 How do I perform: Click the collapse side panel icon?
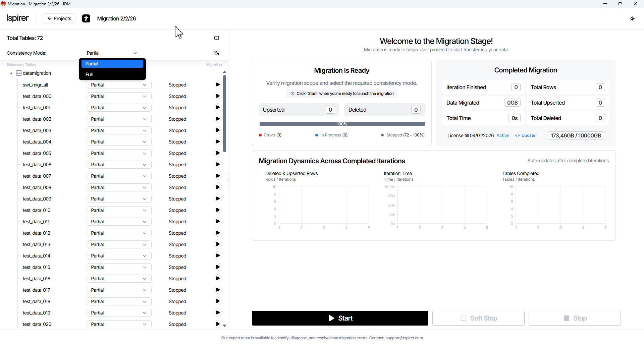coord(217,38)
